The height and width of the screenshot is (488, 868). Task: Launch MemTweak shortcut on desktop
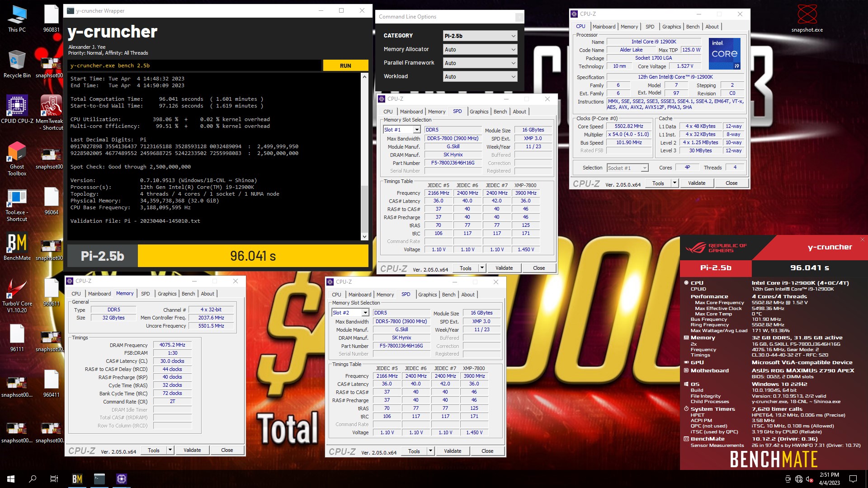(x=52, y=113)
